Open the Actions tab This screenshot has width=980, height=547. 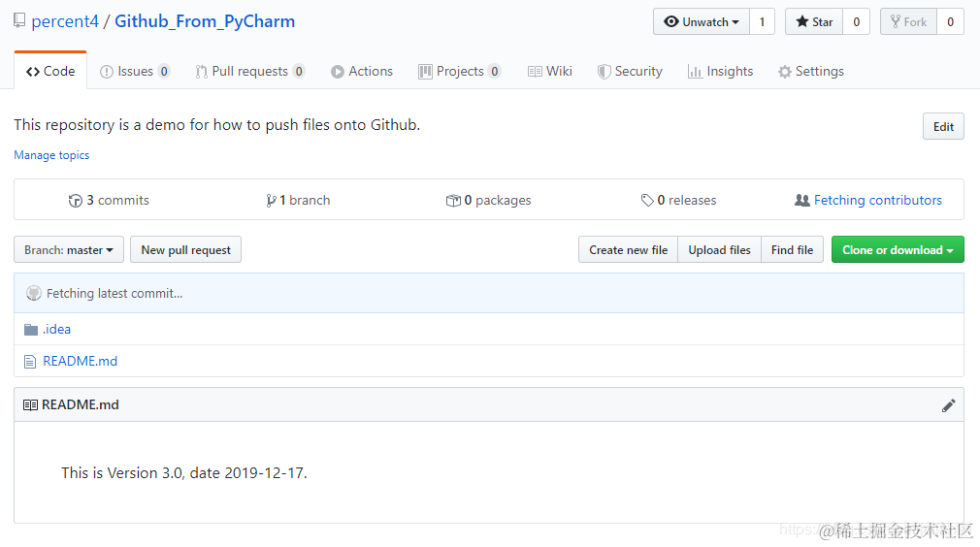362,71
